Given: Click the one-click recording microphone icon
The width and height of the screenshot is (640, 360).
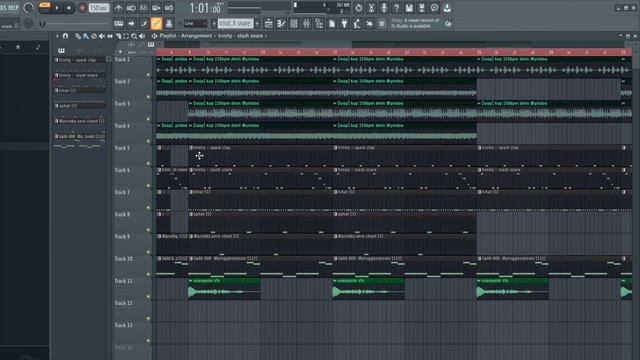Looking at the screenshot, I should click(384, 8).
